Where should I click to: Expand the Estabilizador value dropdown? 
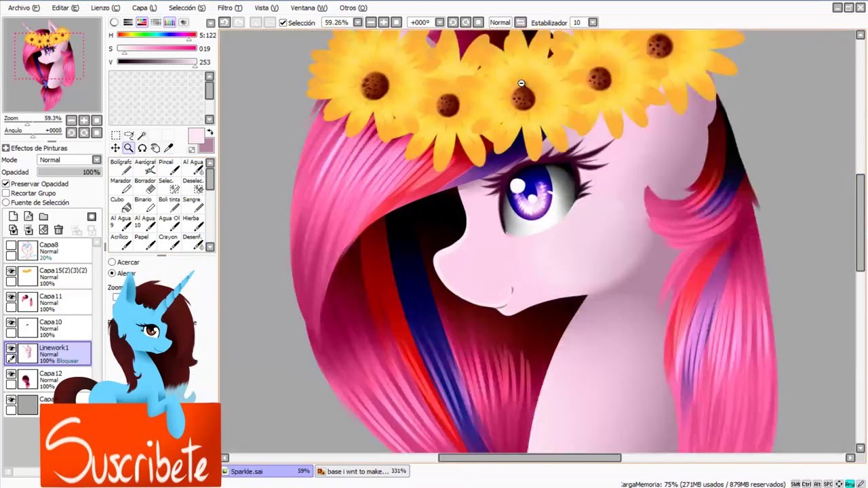(x=593, y=22)
